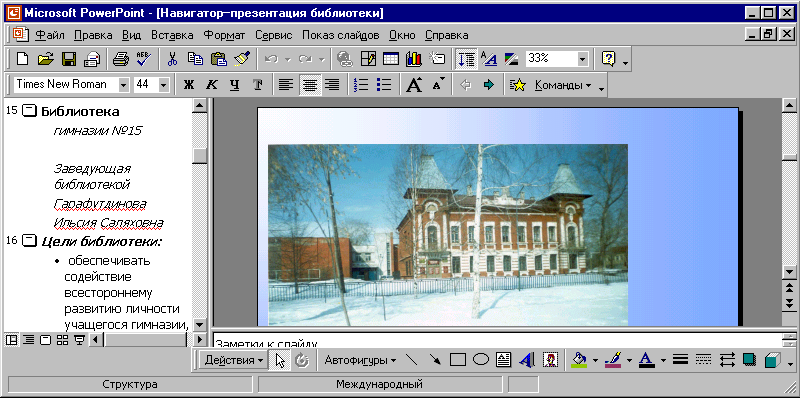This screenshot has height=398, width=800.
Task: Select the arrow pointer selection tool
Action: click(280, 360)
